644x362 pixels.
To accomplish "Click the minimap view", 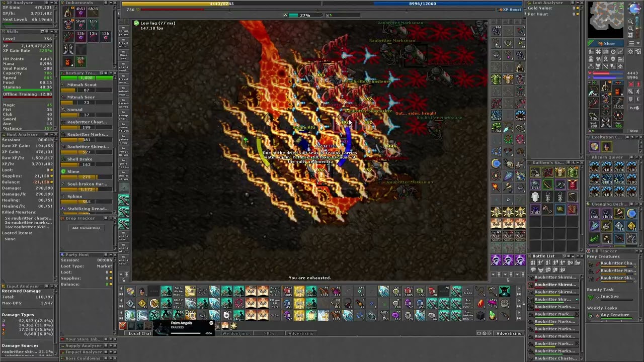I will (x=607, y=20).
